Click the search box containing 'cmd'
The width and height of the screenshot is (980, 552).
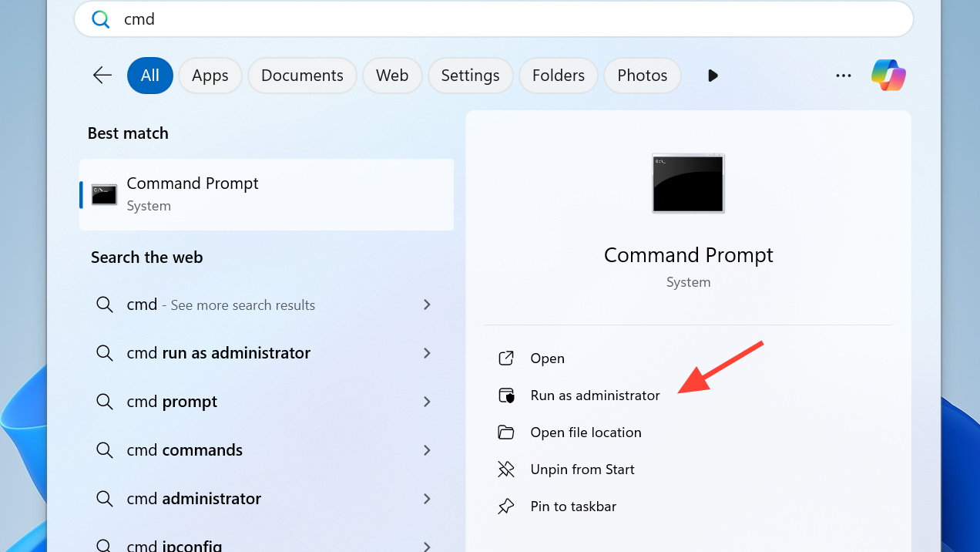[493, 19]
